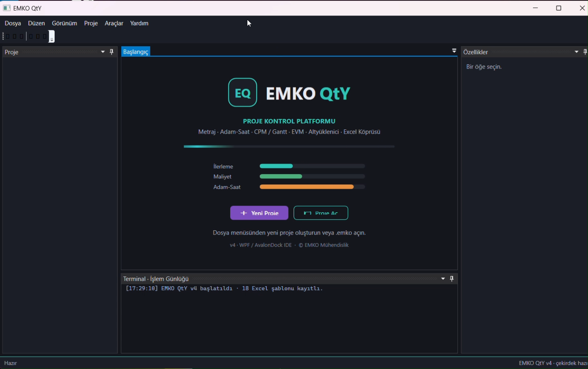Open the Özellikler panel options dropdown arrow
588x369 pixels.
click(577, 52)
